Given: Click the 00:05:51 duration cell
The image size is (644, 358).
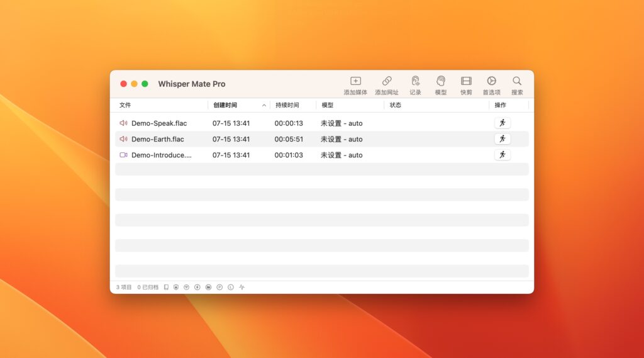Looking at the screenshot, I should click(289, 139).
